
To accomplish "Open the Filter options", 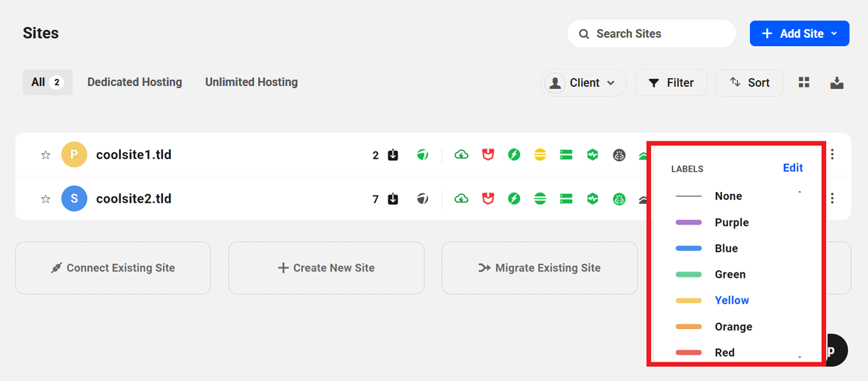I will pos(671,82).
